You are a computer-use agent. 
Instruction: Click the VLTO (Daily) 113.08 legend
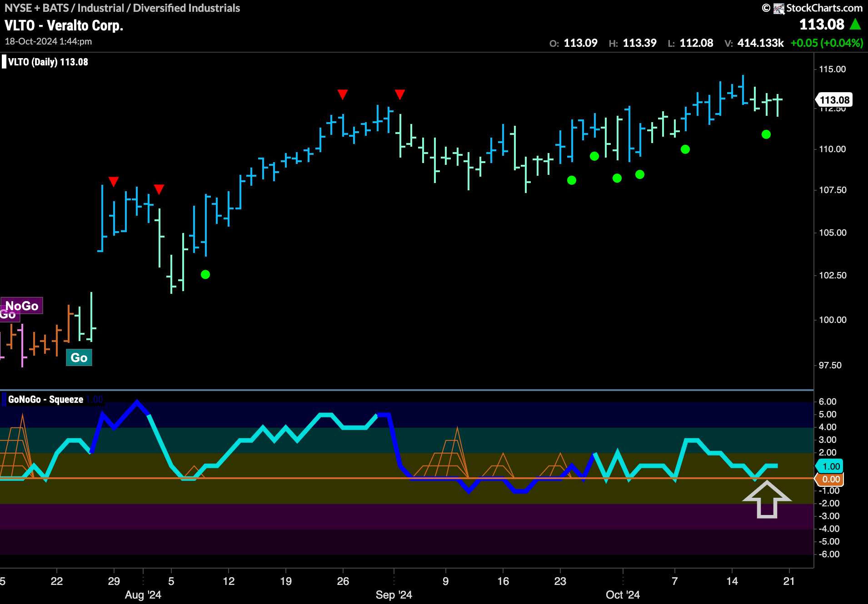point(48,62)
